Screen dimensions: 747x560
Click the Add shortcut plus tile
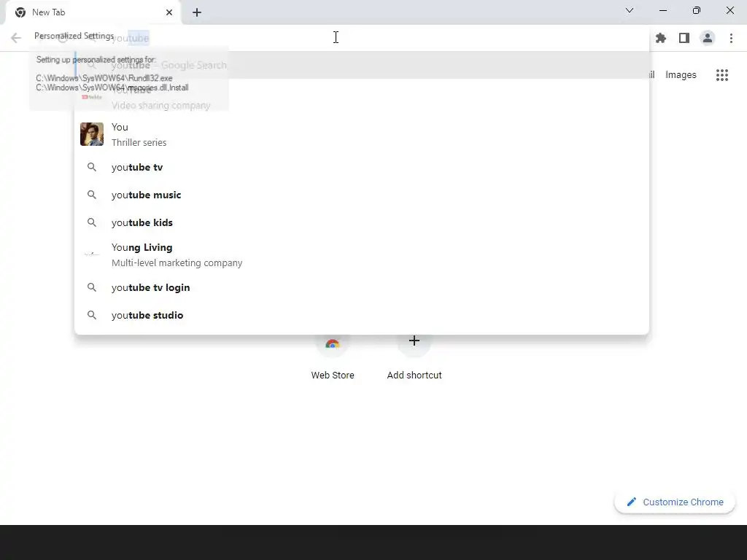tap(414, 357)
